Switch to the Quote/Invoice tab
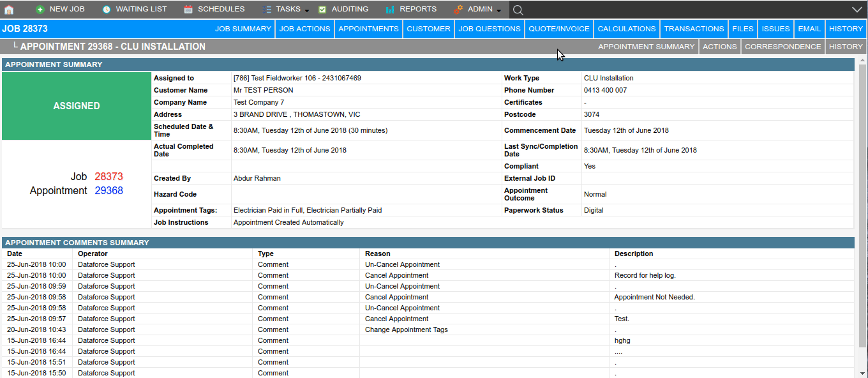 click(x=559, y=29)
